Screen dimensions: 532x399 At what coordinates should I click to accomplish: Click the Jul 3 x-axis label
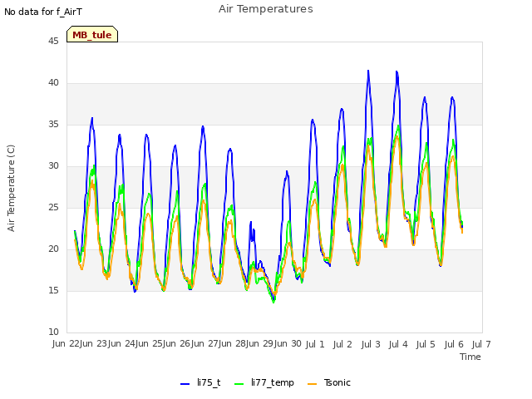pos(371,344)
